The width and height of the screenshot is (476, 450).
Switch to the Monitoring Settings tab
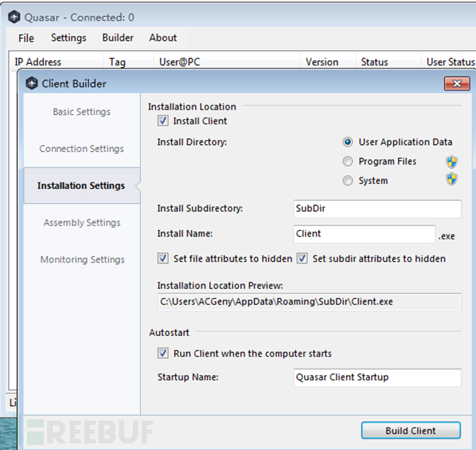point(82,259)
